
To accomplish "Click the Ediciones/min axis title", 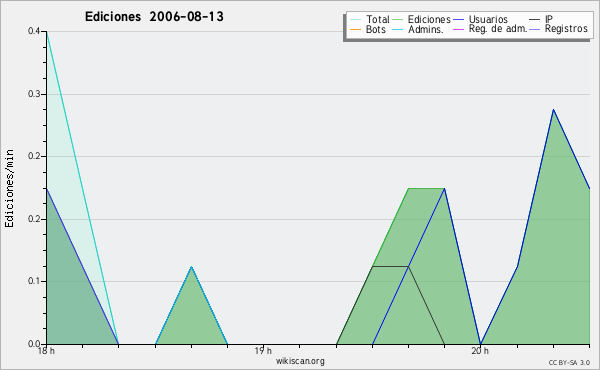I will tap(9, 188).
